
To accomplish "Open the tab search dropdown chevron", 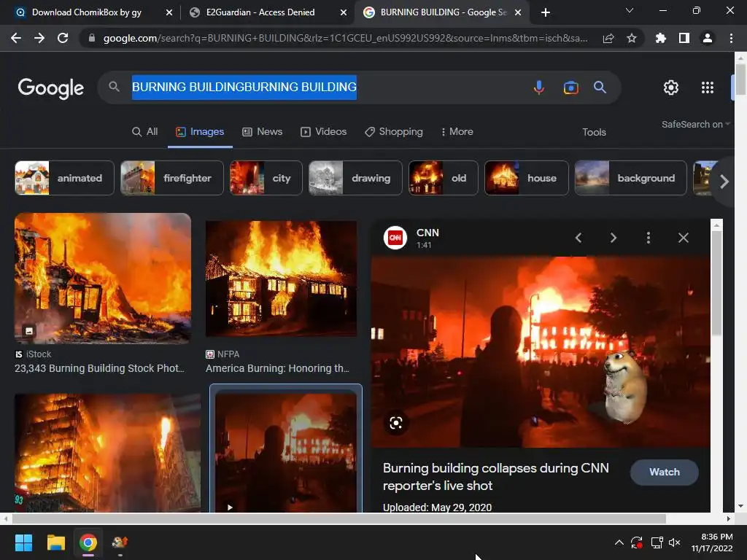I will 630,10.
